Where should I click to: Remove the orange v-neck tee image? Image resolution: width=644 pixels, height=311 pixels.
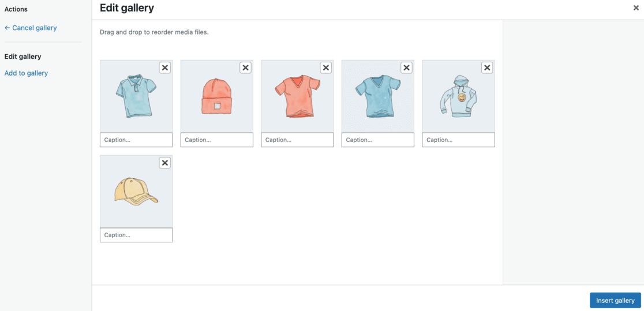pos(326,68)
